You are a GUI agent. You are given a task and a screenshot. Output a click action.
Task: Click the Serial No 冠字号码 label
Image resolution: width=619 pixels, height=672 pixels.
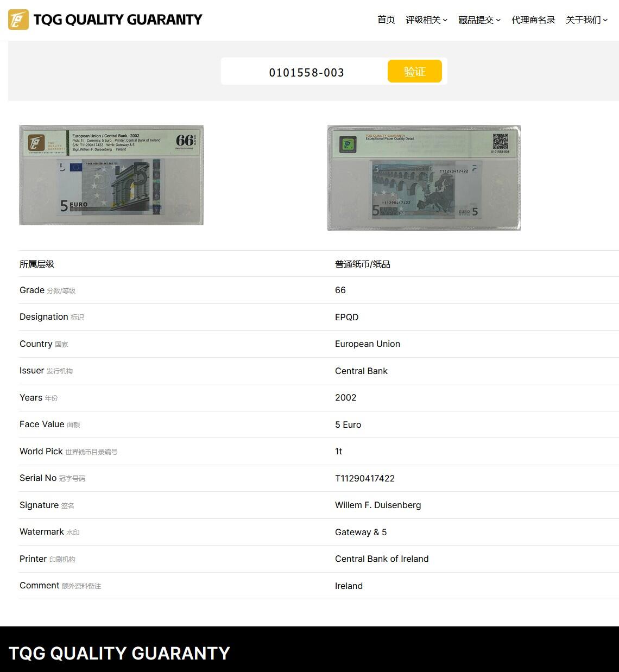(53, 478)
